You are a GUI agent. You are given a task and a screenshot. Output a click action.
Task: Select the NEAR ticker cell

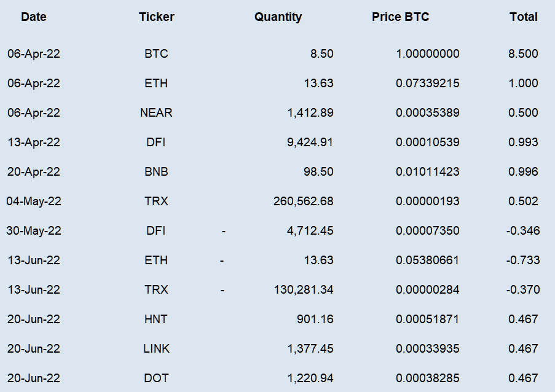[x=156, y=113]
